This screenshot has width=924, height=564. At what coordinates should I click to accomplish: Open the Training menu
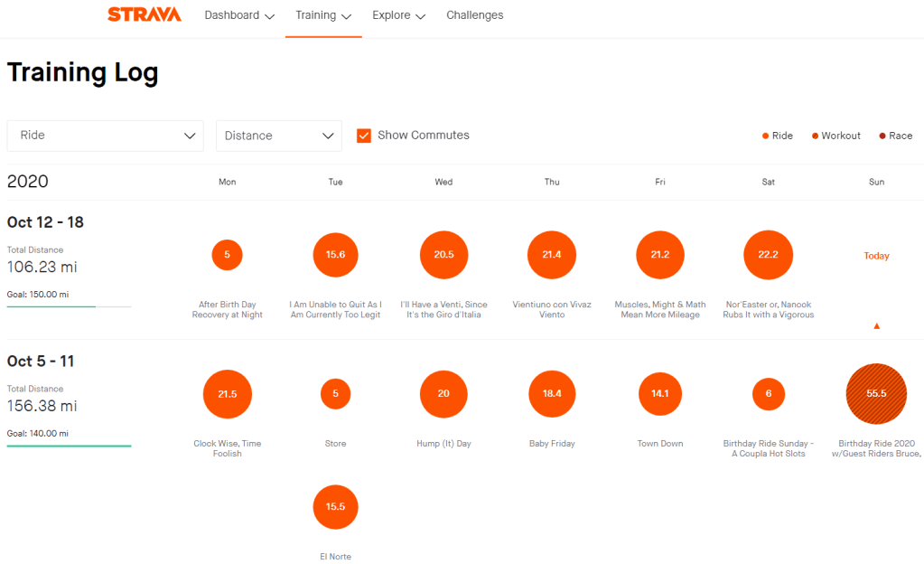323,15
